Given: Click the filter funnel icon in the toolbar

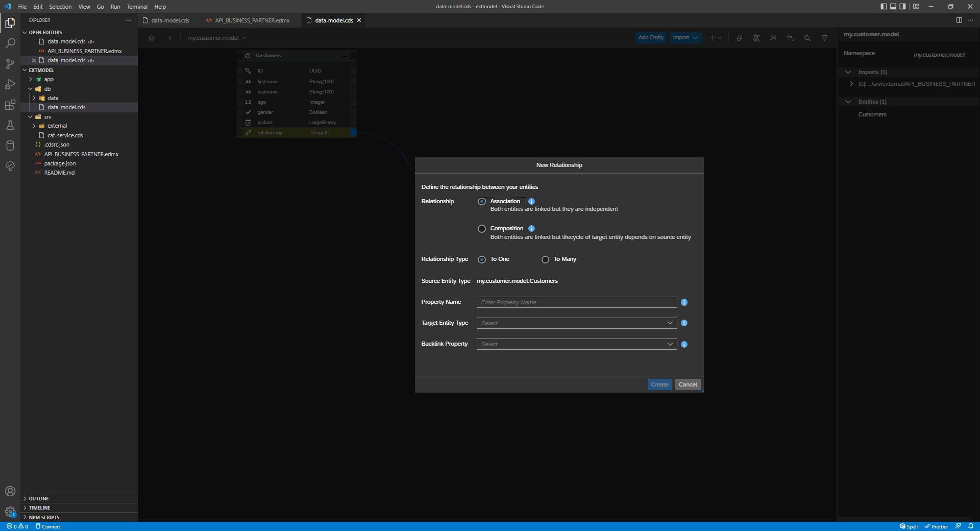Looking at the screenshot, I should click(x=825, y=38).
